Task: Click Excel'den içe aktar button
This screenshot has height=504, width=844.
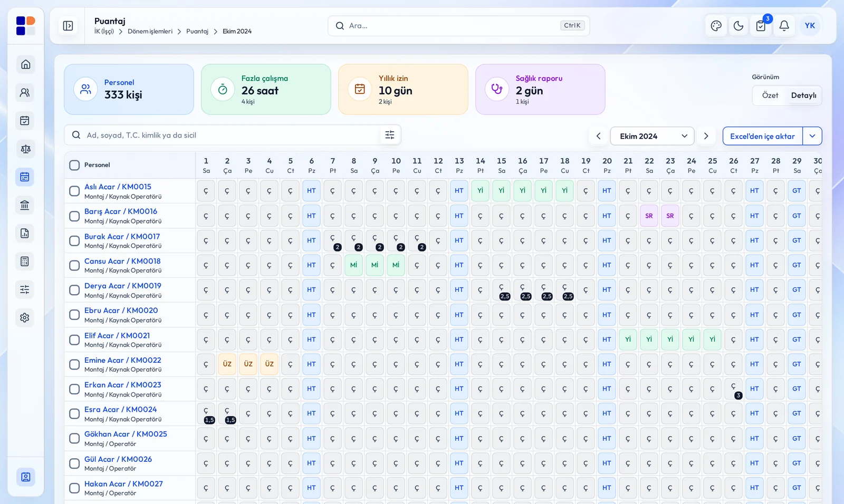Action: tap(762, 136)
